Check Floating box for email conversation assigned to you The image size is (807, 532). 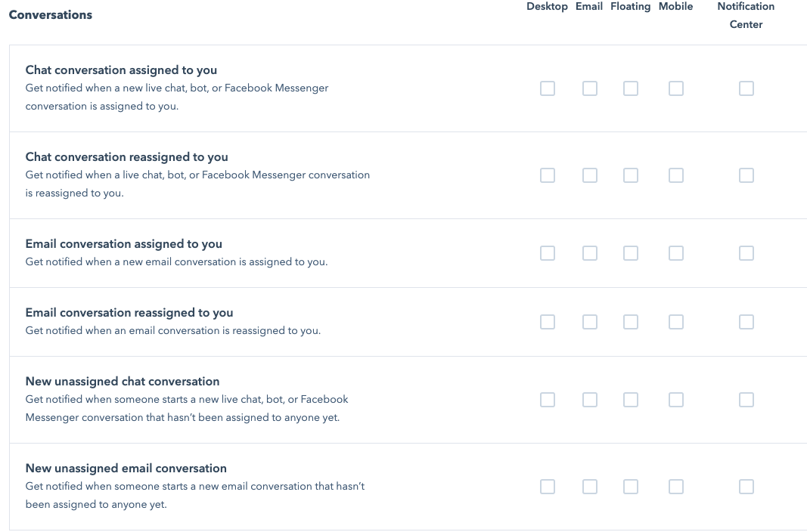631,253
